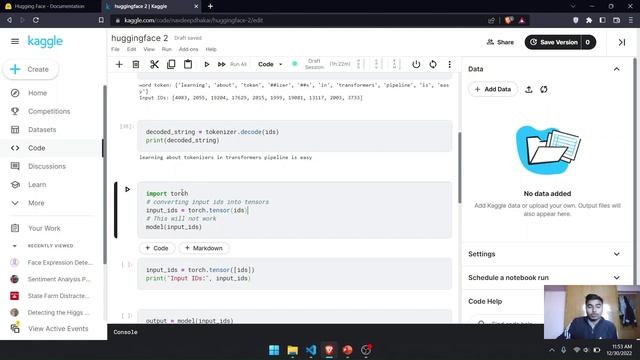This screenshot has width=640, height=360.
Task: Click the Kaggle logo
Action: click(x=45, y=41)
